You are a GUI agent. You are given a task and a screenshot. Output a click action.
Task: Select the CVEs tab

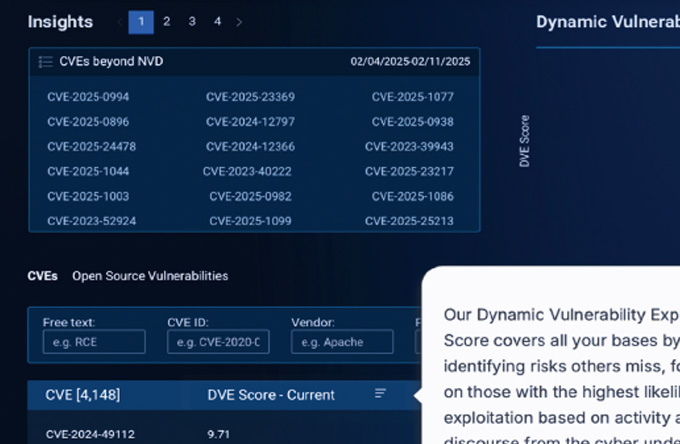tap(42, 276)
